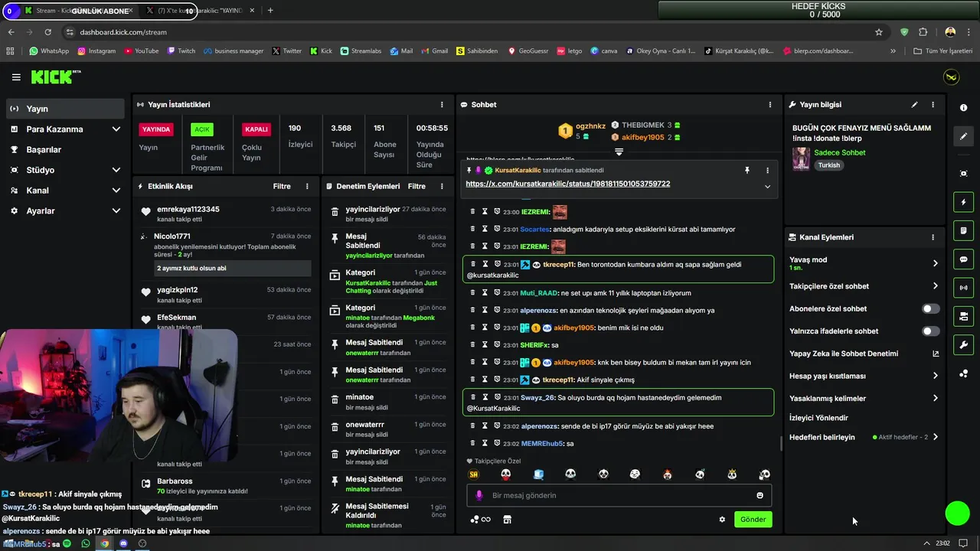Open Twitch bookmark in bookmarks bar
Image resolution: width=980 pixels, height=551 pixels.
coord(181,51)
